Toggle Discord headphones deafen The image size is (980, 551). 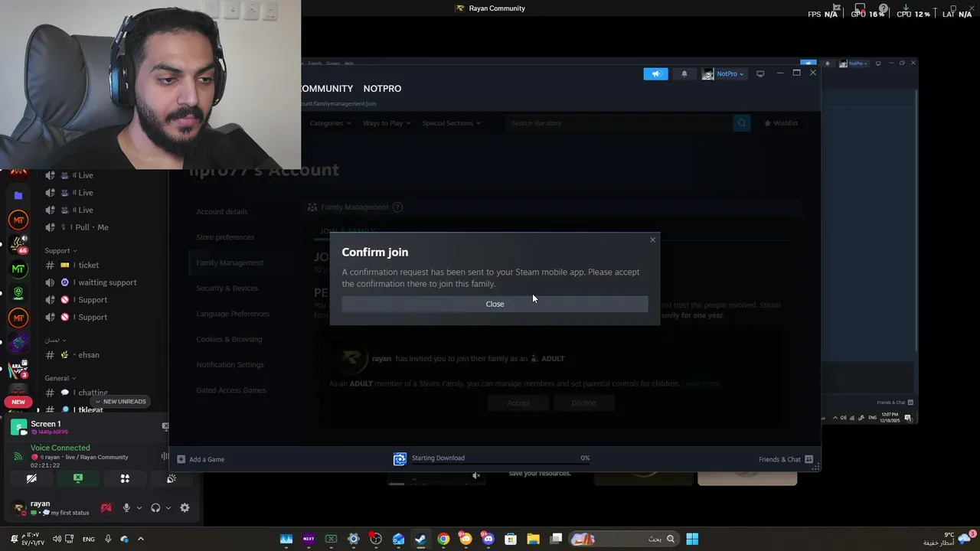point(155,507)
